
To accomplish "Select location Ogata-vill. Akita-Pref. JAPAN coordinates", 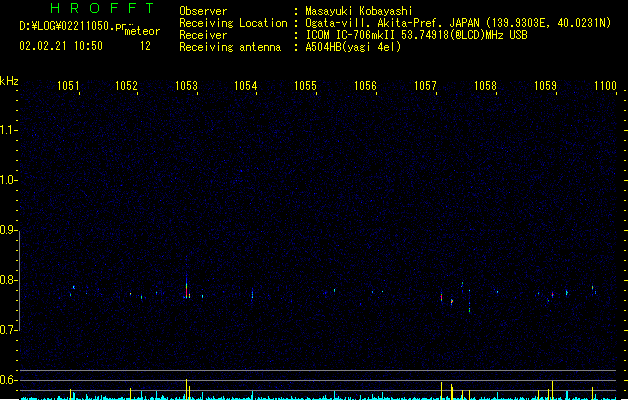I will pos(458,23).
